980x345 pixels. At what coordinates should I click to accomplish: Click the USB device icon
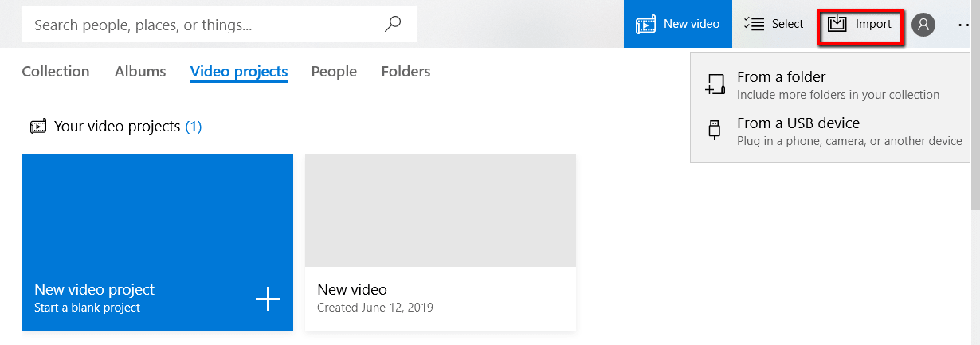click(x=715, y=131)
